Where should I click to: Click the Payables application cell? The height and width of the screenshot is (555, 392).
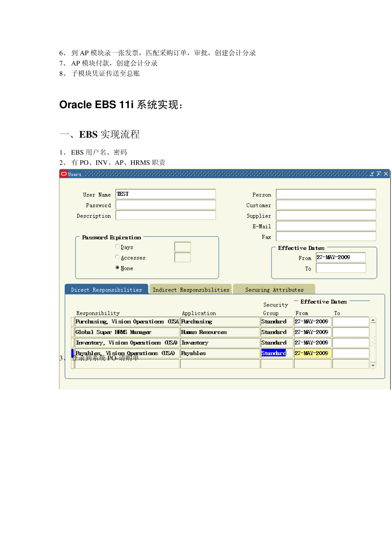click(x=220, y=353)
